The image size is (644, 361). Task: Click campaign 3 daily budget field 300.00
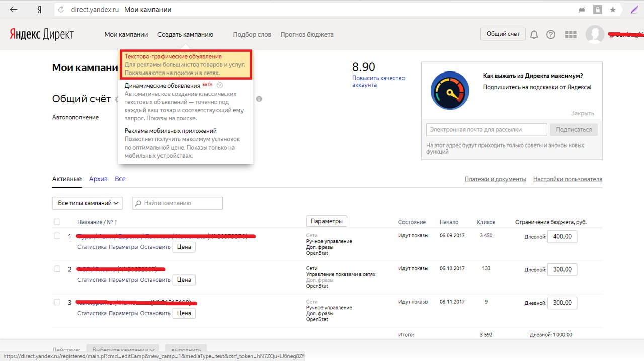tap(562, 303)
